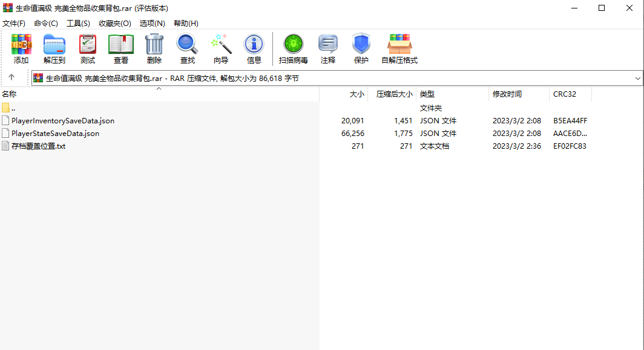
Task: Open the 文件(F) menu
Action: pyautogui.click(x=14, y=24)
